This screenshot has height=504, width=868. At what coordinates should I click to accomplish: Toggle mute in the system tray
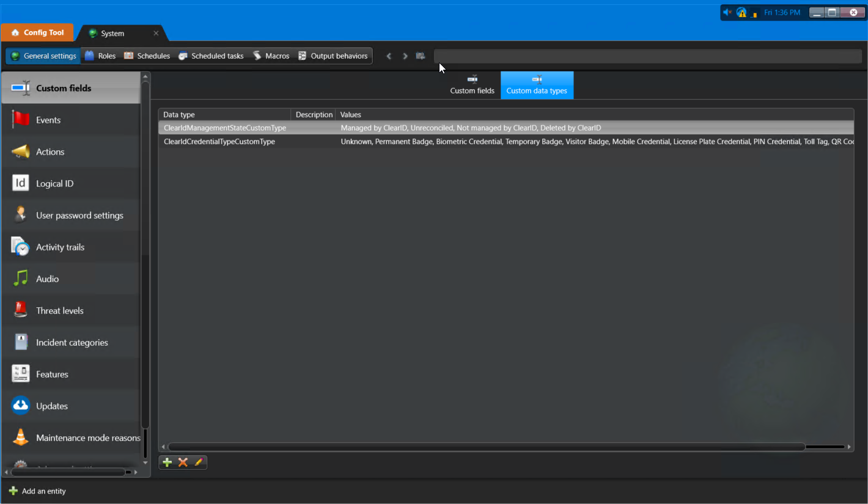[x=727, y=12]
